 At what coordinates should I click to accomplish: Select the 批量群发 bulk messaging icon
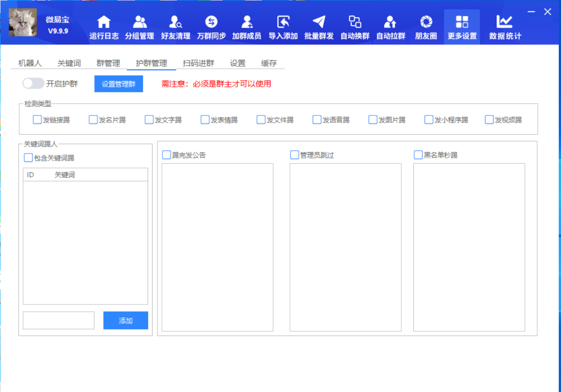click(319, 26)
